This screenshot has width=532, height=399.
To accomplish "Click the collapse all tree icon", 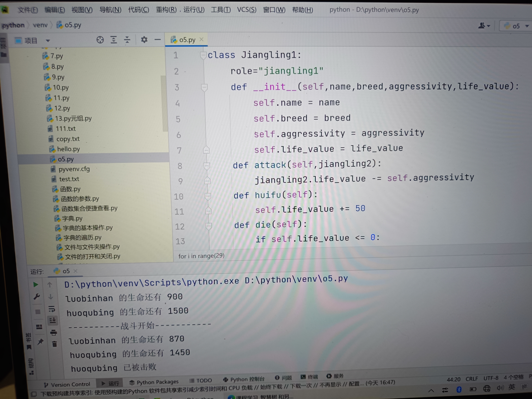I will coord(127,40).
